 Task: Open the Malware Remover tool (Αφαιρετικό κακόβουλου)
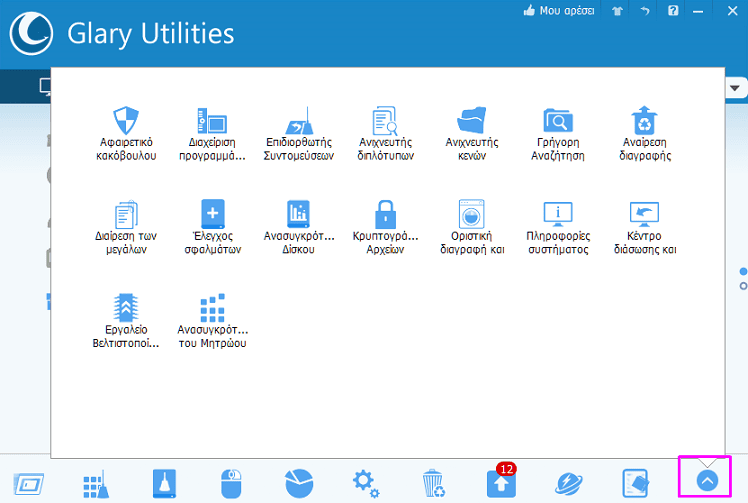pyautogui.click(x=126, y=134)
